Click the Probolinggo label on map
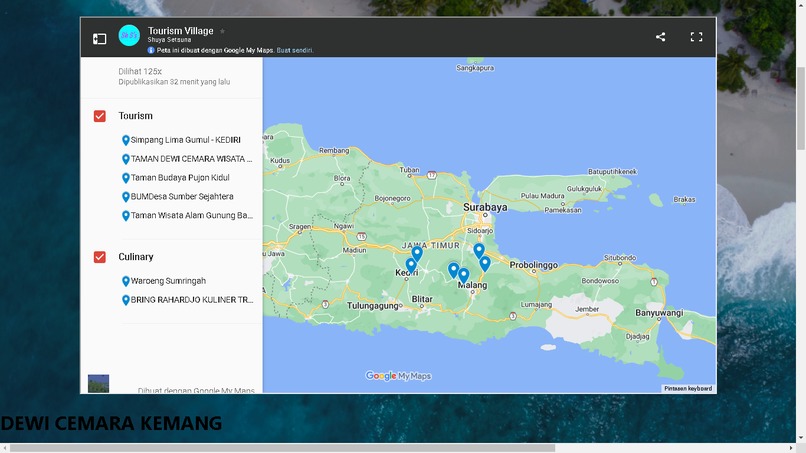 [x=533, y=265]
